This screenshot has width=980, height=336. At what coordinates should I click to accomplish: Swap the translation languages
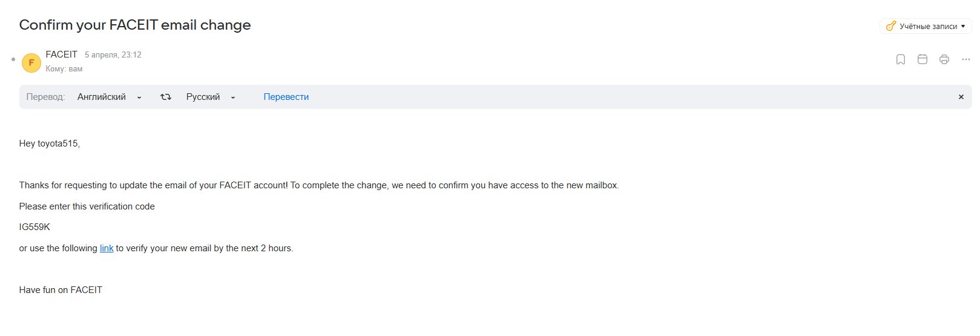165,97
